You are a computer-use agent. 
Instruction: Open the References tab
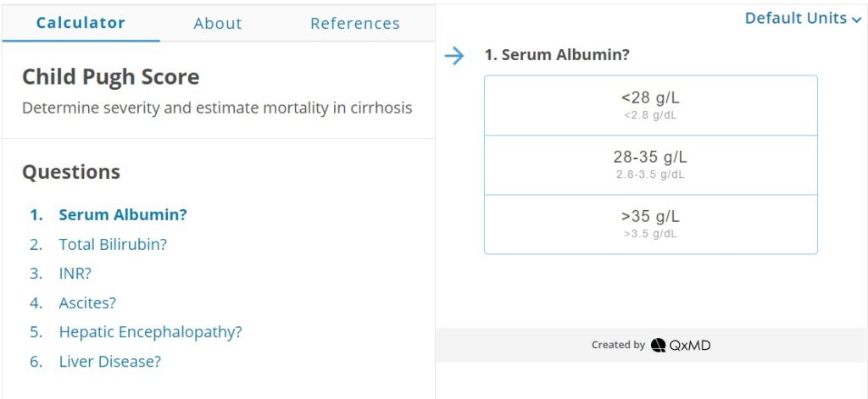pos(355,23)
